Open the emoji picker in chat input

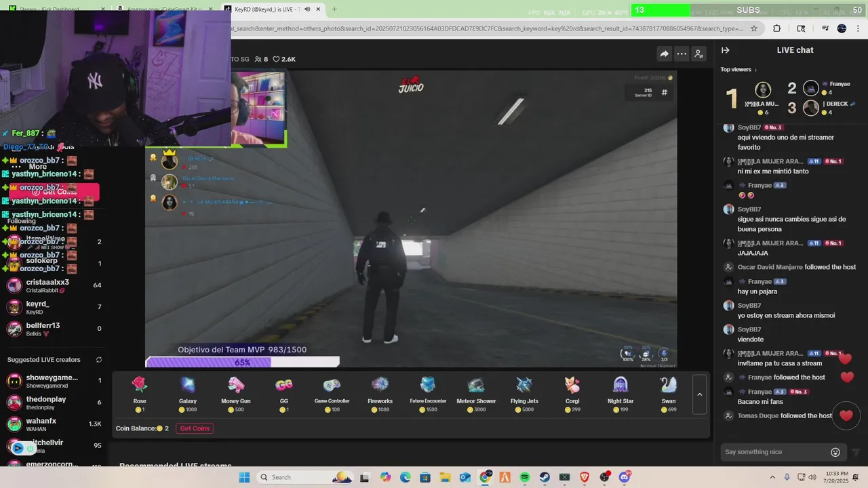pyautogui.click(x=835, y=452)
